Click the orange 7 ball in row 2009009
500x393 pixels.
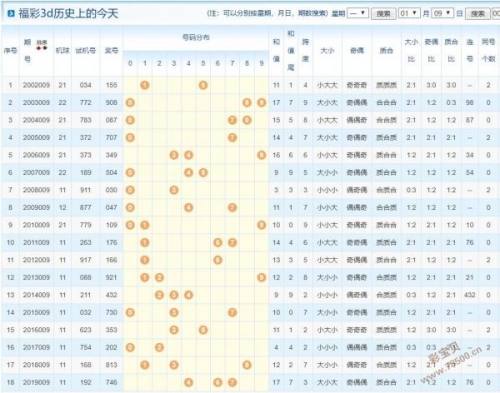tap(232, 208)
